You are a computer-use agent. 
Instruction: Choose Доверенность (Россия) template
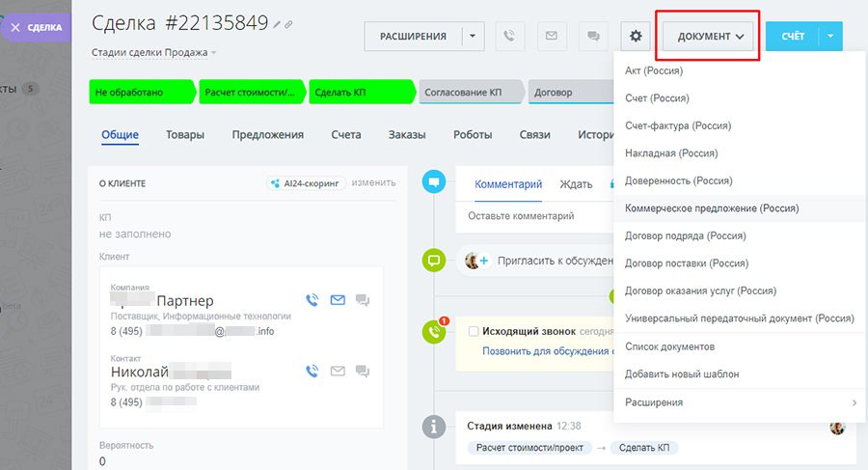click(x=740, y=180)
